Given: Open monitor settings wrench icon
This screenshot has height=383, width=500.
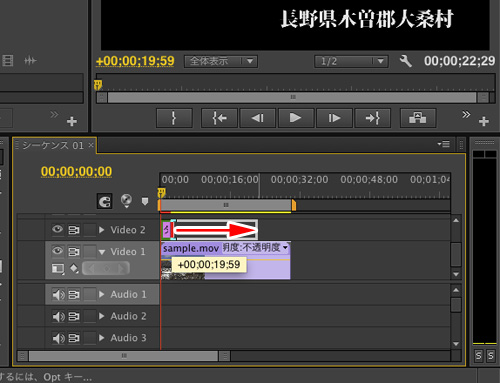Looking at the screenshot, I should click(x=406, y=61).
